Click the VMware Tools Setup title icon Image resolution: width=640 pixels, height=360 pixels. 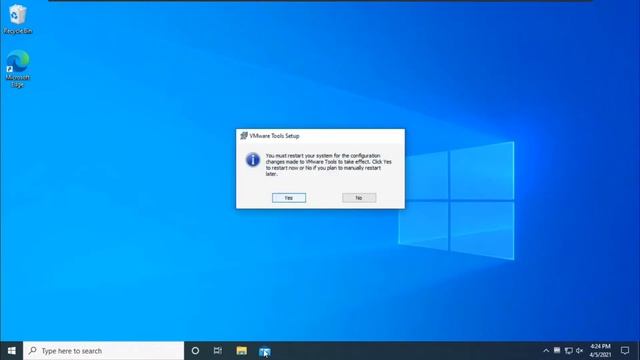[x=244, y=136]
